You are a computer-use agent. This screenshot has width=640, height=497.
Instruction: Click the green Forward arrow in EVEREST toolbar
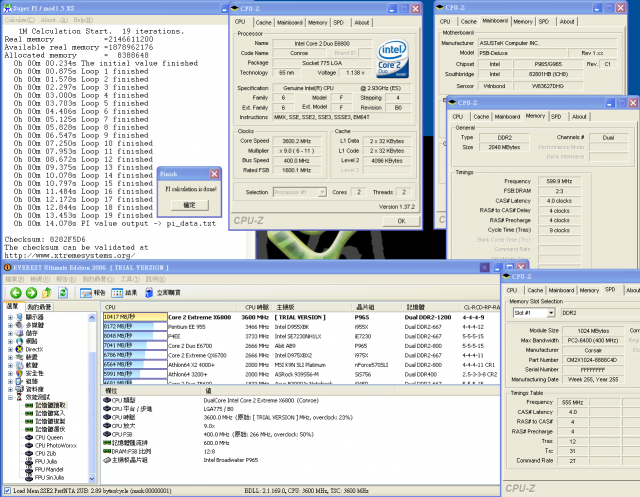click(31, 292)
